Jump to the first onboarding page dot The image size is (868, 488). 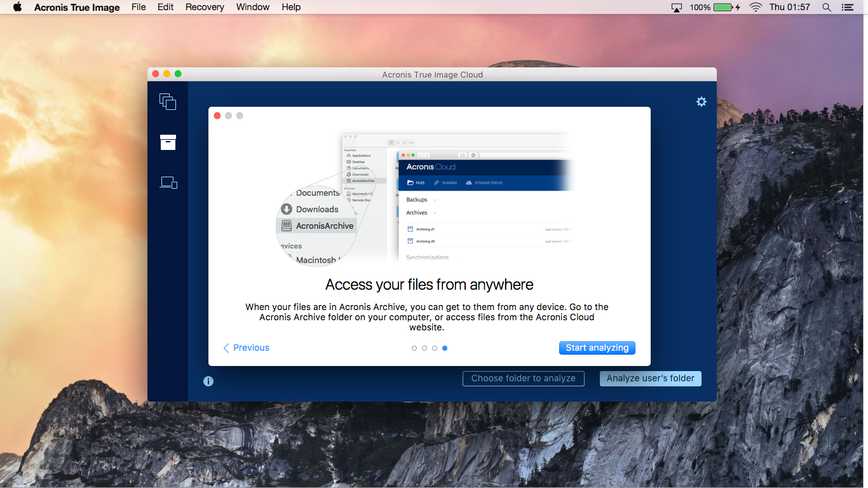(x=414, y=348)
